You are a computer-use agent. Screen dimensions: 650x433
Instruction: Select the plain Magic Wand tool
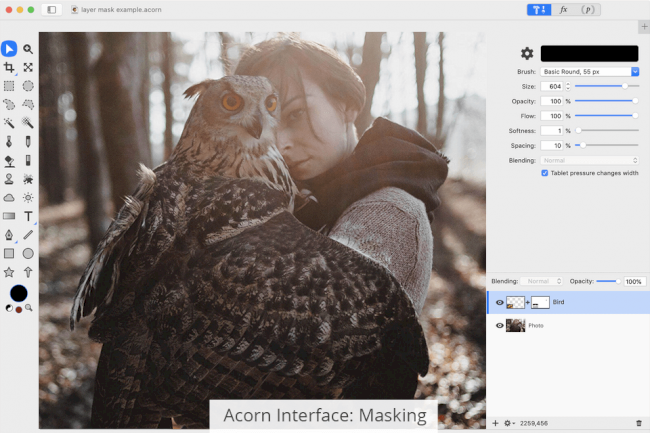(x=9, y=123)
